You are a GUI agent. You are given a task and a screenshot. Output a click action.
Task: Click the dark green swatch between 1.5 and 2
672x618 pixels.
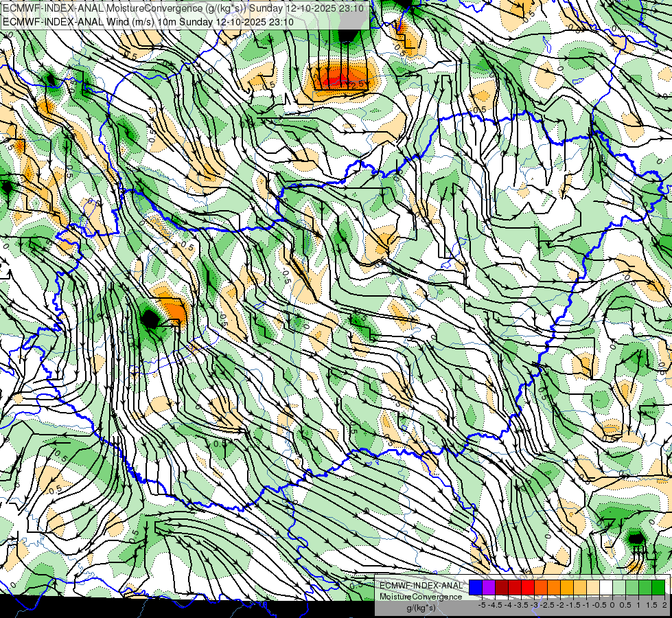[x=658, y=587]
